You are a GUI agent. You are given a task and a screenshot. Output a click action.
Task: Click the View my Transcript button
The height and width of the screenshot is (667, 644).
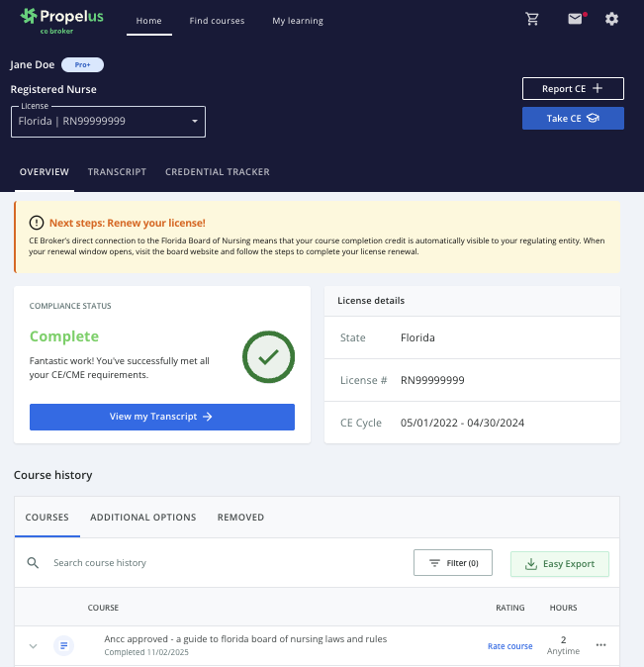point(162,418)
